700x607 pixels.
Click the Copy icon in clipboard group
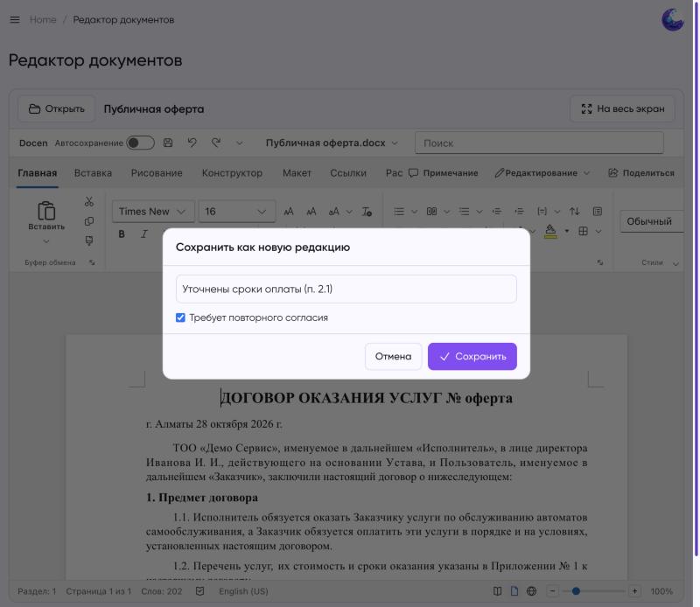tap(89, 221)
